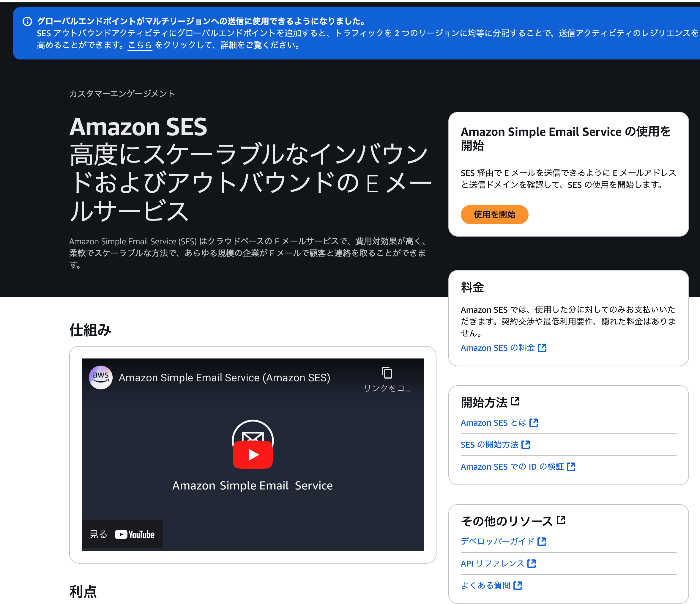Open the デベロッパーガイド link

(x=497, y=541)
